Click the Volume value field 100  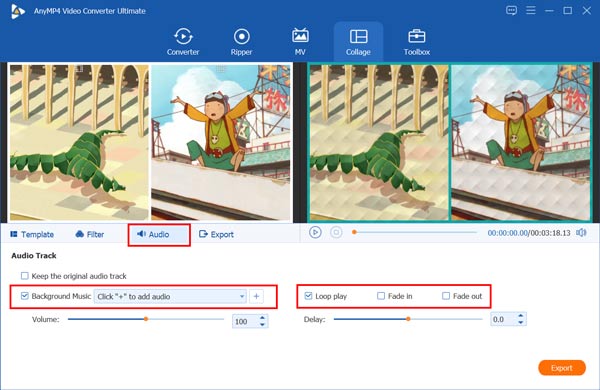(245, 321)
